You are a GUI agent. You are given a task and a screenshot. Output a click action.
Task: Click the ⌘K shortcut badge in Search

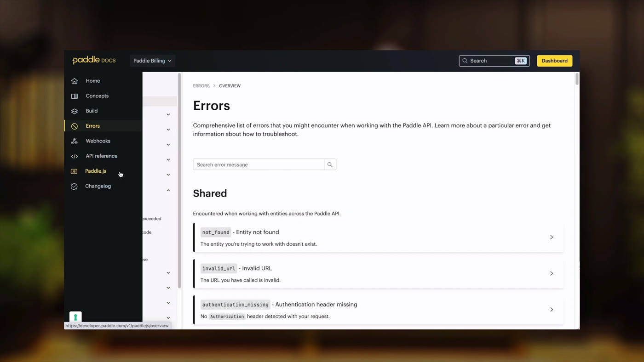point(521,61)
